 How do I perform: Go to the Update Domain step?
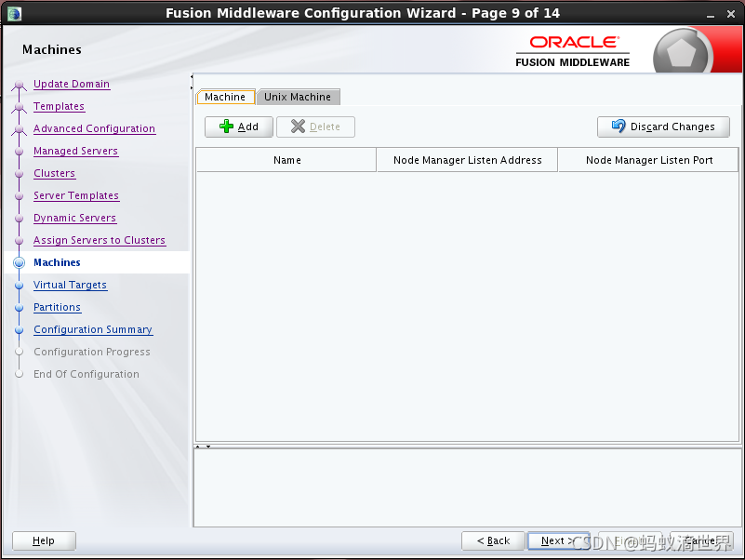click(x=72, y=84)
